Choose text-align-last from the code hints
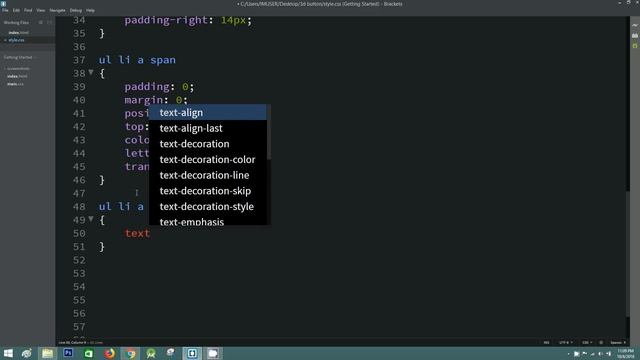Screen dimensions: 640x360 click(x=208, y=128)
